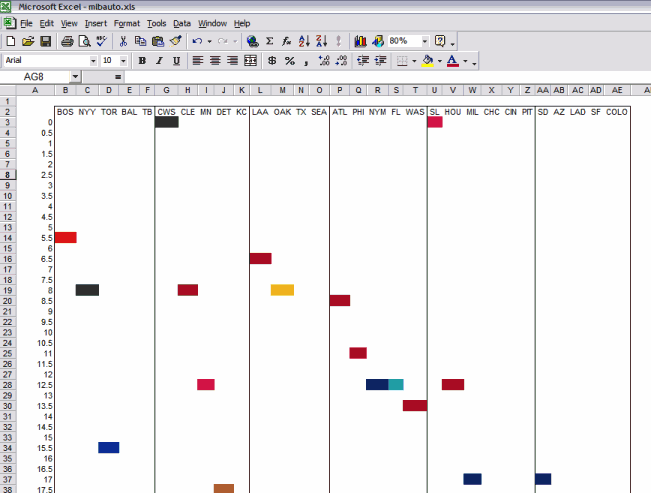
Task: Merge and center cells
Action: point(250,61)
